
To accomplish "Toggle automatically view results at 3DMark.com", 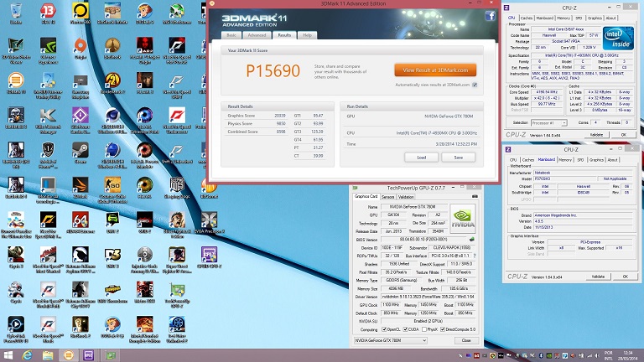I will pos(475,85).
